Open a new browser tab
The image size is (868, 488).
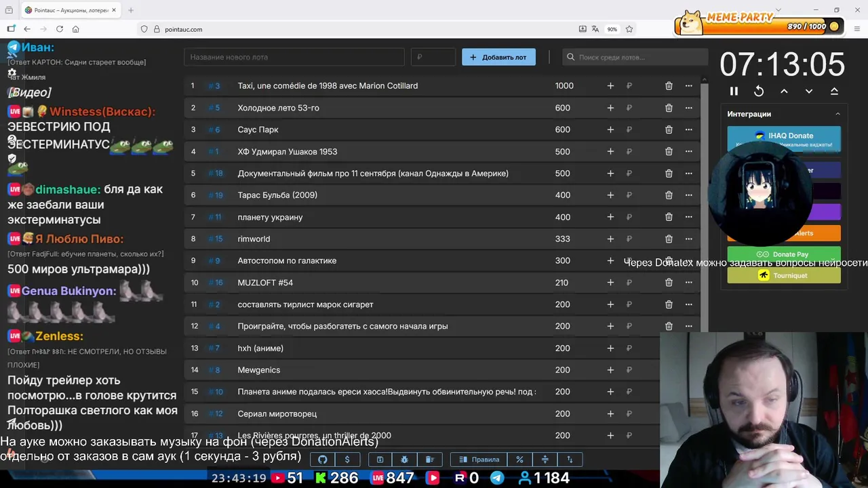click(131, 10)
